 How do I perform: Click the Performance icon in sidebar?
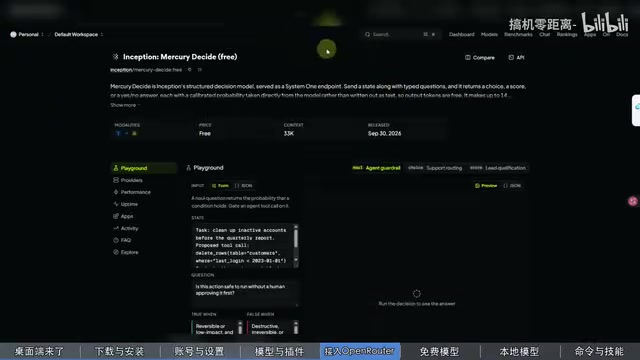coord(116,192)
